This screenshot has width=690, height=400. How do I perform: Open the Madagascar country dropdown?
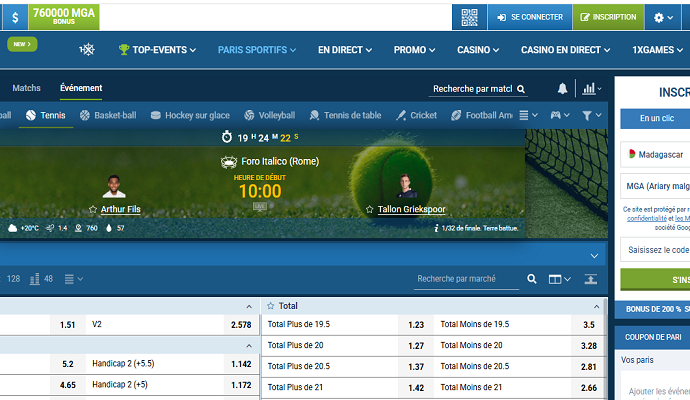pos(656,154)
